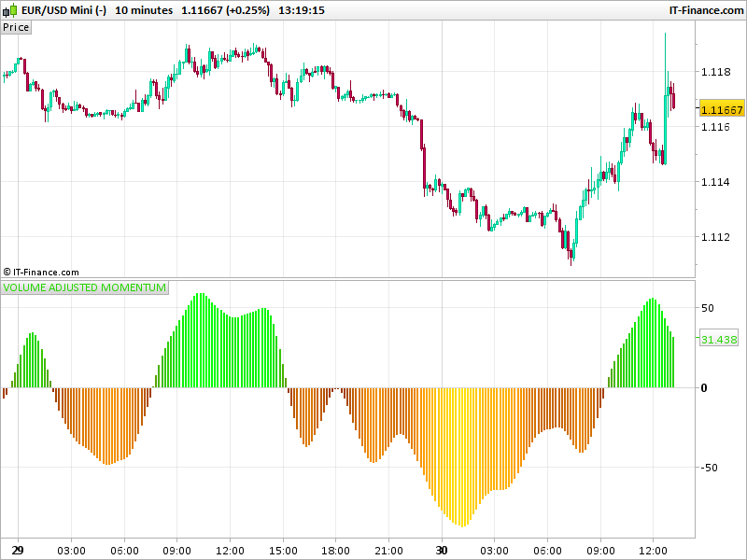The image size is (747, 560).
Task: Click the yellow 1.11667 current price tag
Action: tap(722, 109)
